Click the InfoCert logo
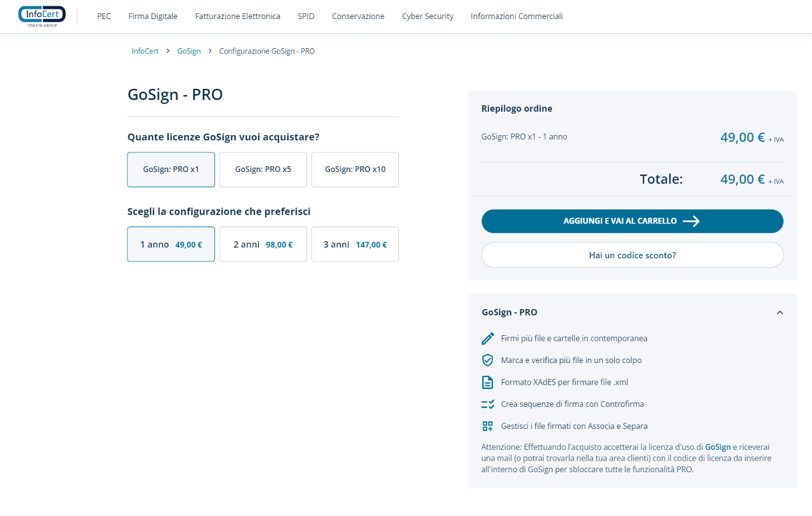 [42, 16]
